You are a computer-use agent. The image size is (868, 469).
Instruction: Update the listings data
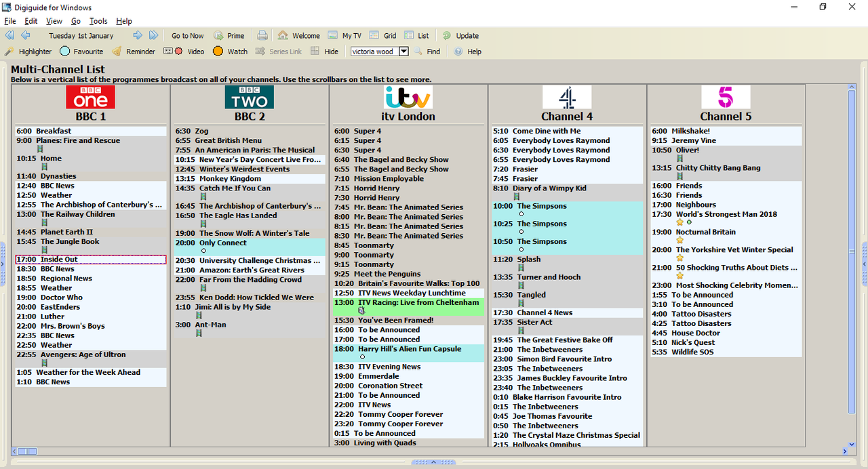460,36
